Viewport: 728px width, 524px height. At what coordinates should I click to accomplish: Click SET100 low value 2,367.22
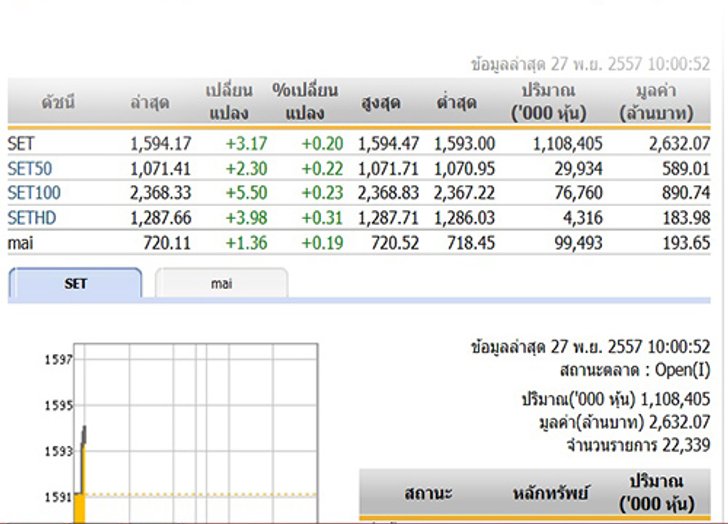tap(465, 193)
